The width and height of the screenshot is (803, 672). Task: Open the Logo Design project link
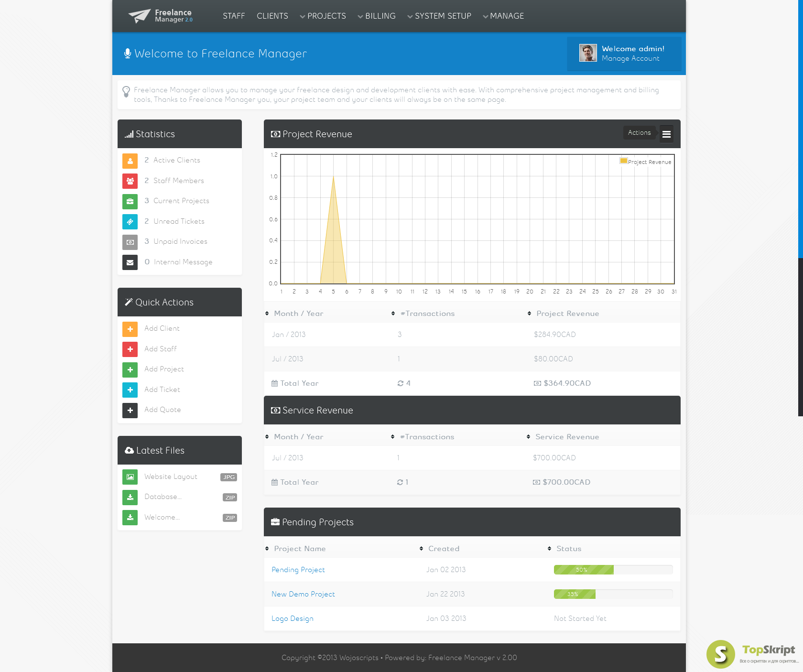click(x=293, y=618)
